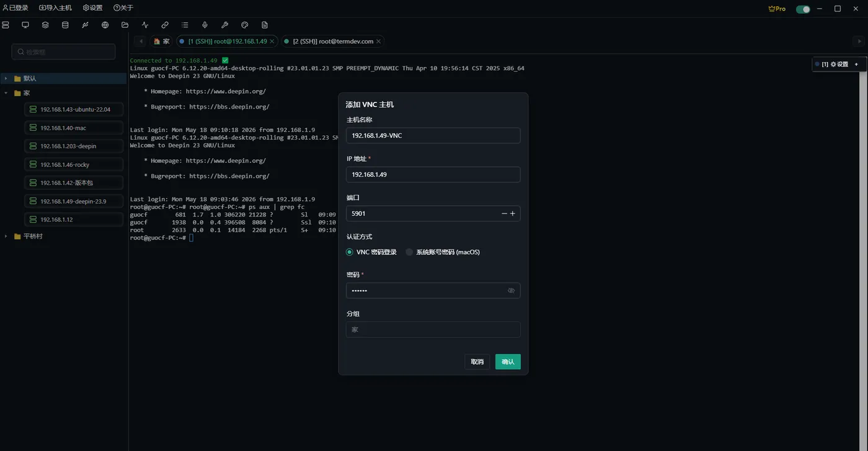Click the chain link icon in toolbar
The image size is (868, 451).
click(165, 25)
